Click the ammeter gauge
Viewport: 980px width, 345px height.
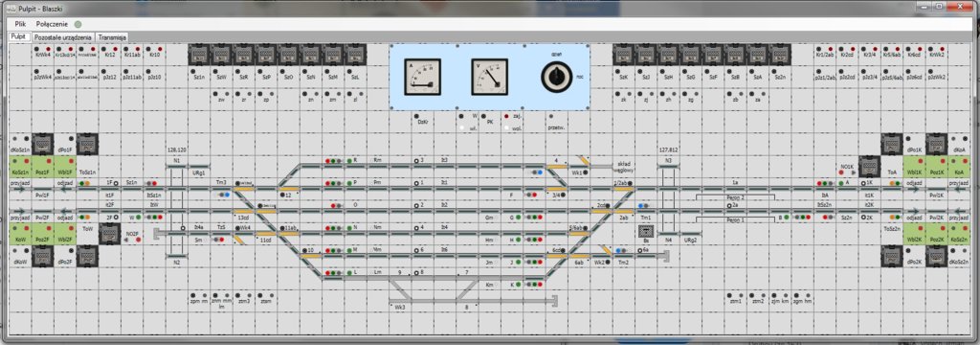pos(422,77)
